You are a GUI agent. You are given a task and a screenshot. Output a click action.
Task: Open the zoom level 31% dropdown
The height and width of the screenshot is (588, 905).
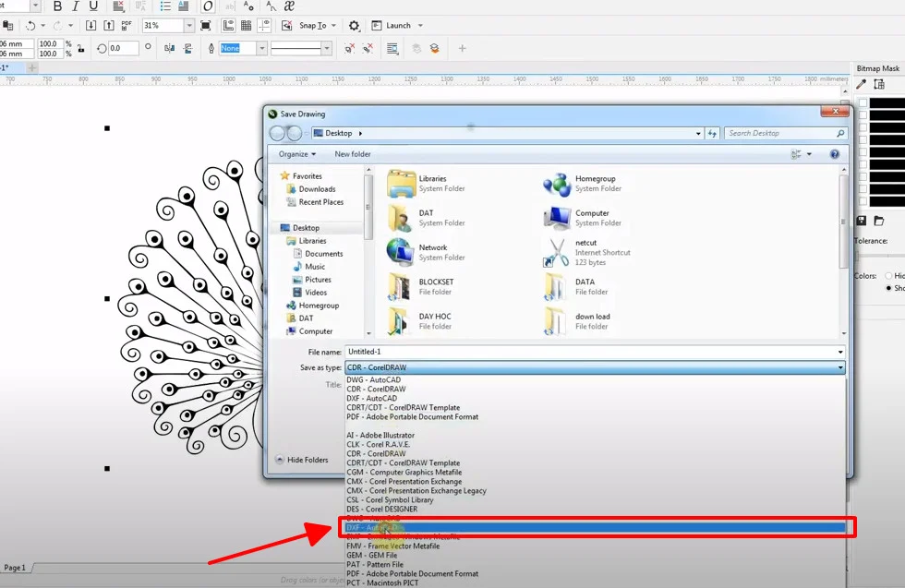click(x=188, y=26)
